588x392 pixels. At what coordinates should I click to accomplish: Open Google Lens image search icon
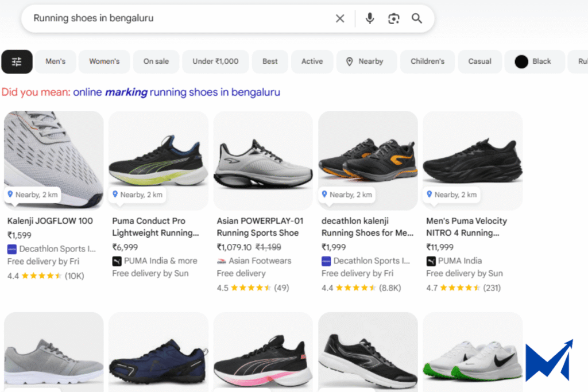(393, 18)
